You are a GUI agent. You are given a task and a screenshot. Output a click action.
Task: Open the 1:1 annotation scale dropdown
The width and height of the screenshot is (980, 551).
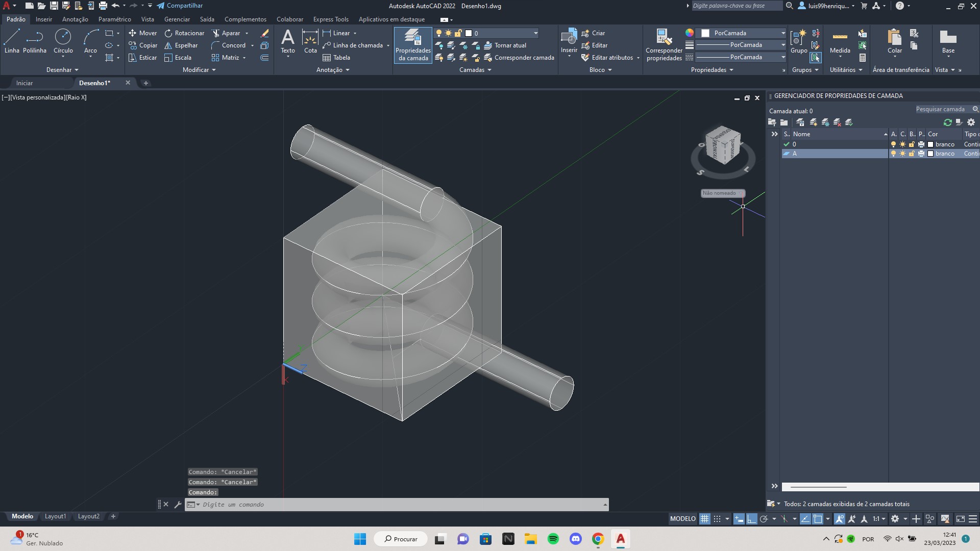pyautogui.click(x=879, y=519)
